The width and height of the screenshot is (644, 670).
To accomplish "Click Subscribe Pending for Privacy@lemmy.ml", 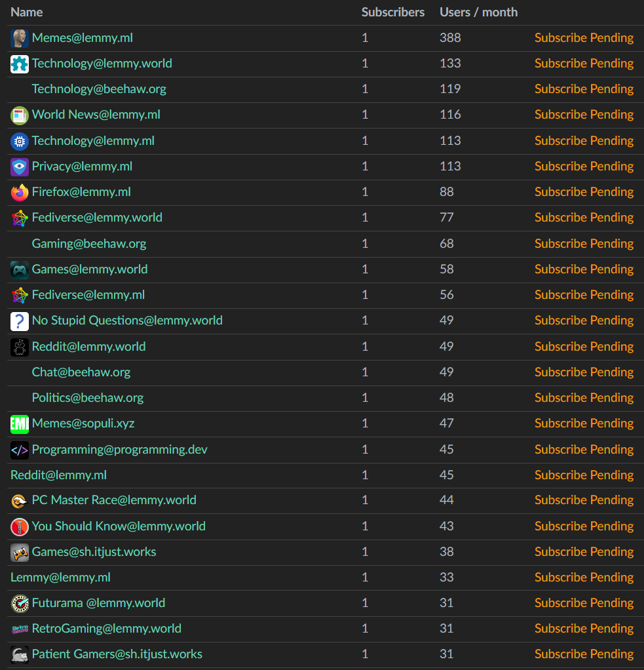I will coord(584,167).
